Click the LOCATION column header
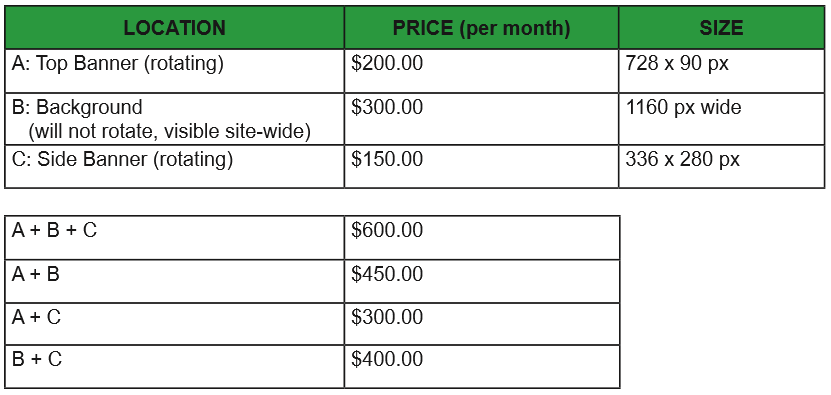This screenshot has width=831, height=395. pos(174,28)
